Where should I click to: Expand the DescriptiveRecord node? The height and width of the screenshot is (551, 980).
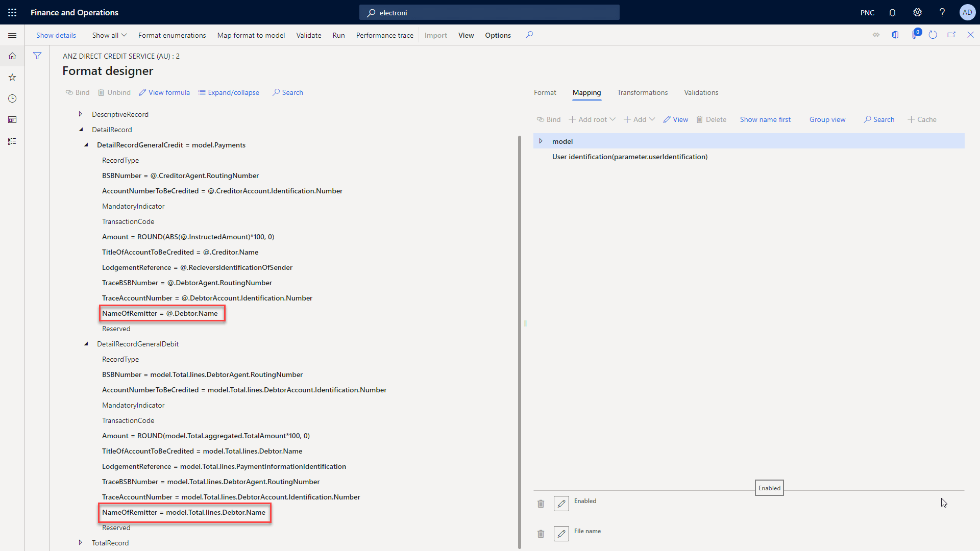tap(80, 114)
